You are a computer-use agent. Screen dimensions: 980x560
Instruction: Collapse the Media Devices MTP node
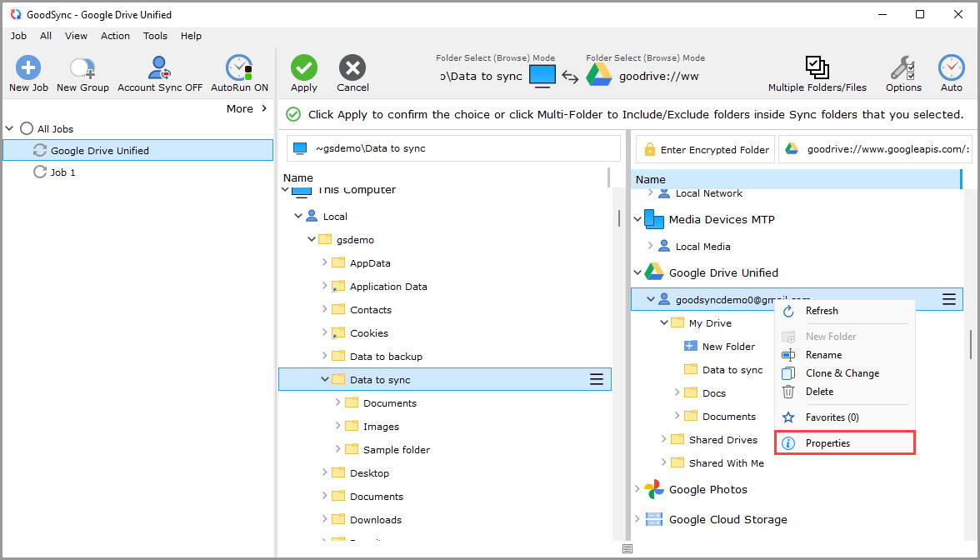pos(637,219)
